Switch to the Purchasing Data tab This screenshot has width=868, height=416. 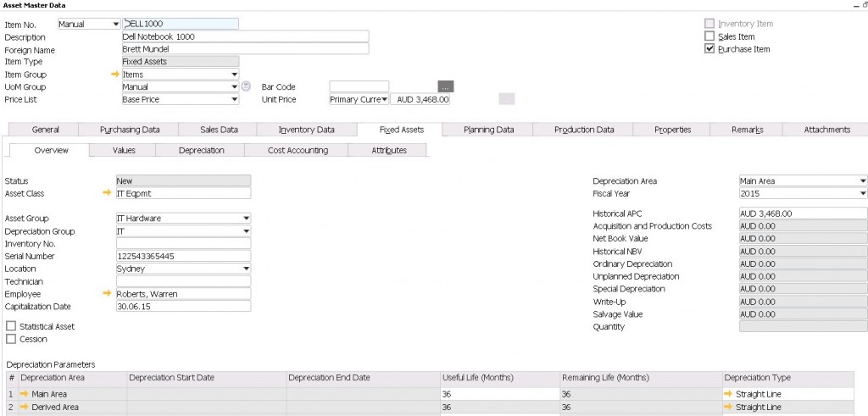point(130,130)
